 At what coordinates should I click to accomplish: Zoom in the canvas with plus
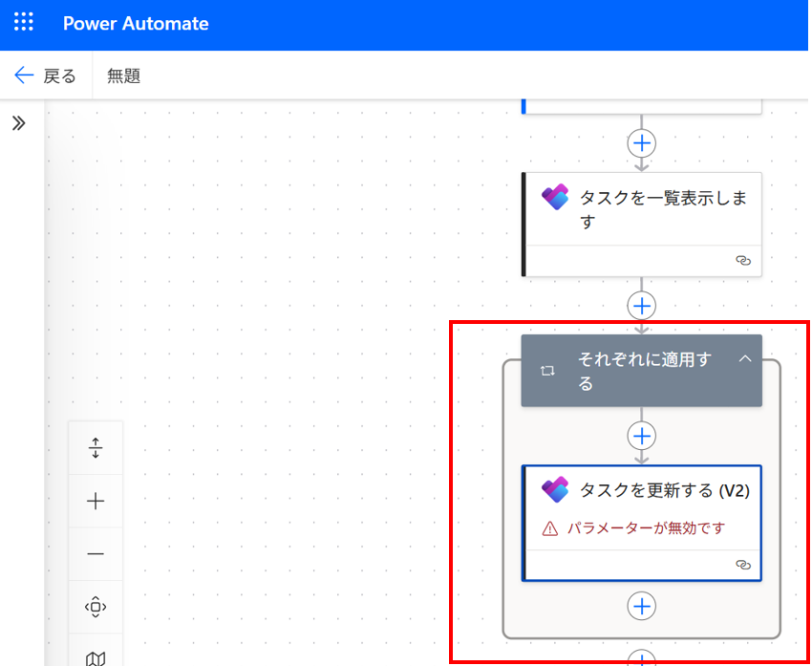click(96, 502)
